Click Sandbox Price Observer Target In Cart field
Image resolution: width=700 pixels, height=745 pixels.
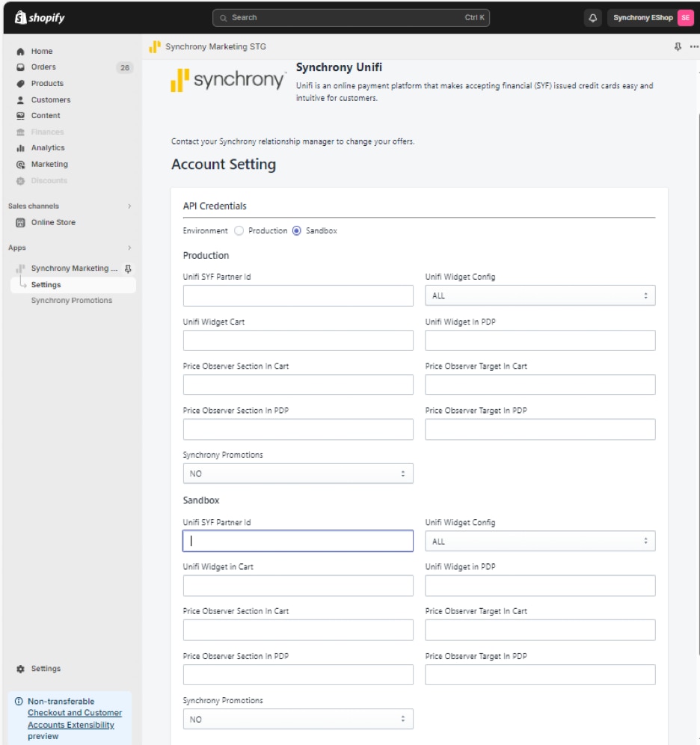540,630
